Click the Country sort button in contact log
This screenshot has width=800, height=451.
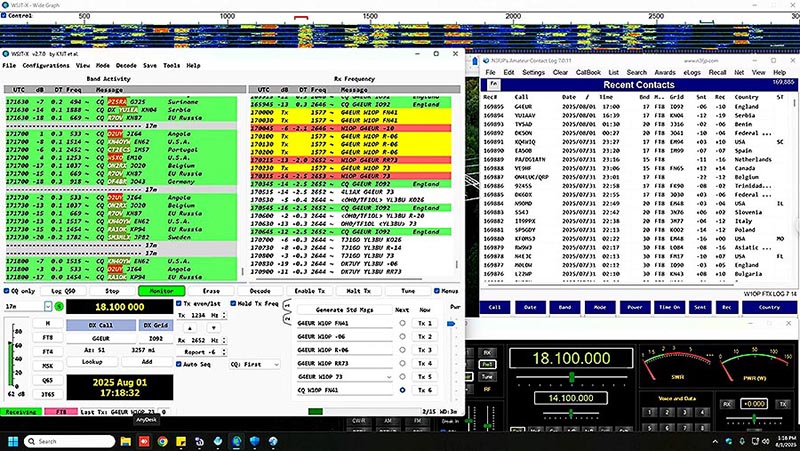coord(769,307)
